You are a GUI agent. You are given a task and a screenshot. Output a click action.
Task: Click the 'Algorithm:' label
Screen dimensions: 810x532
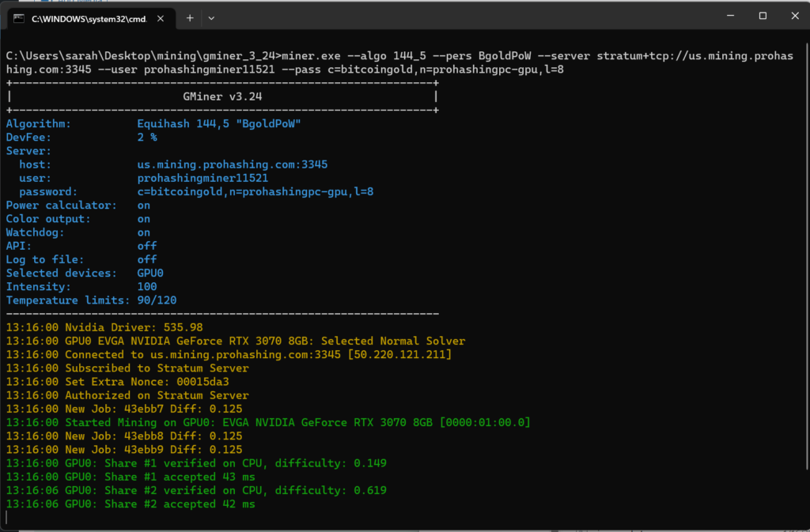pyautogui.click(x=38, y=124)
